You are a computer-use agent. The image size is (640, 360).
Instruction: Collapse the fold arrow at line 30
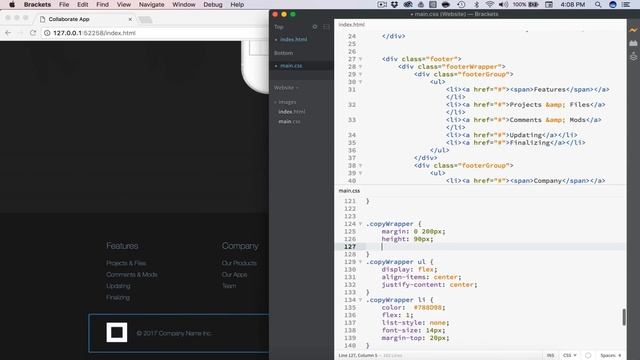360,82
